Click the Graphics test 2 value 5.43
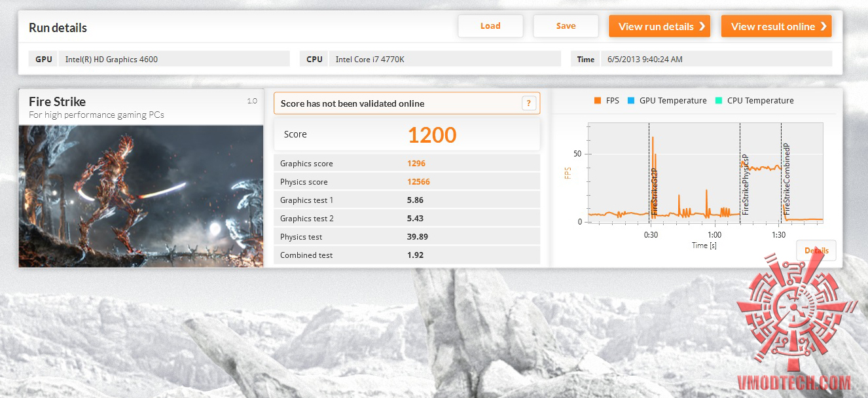868x398 pixels. (415, 219)
